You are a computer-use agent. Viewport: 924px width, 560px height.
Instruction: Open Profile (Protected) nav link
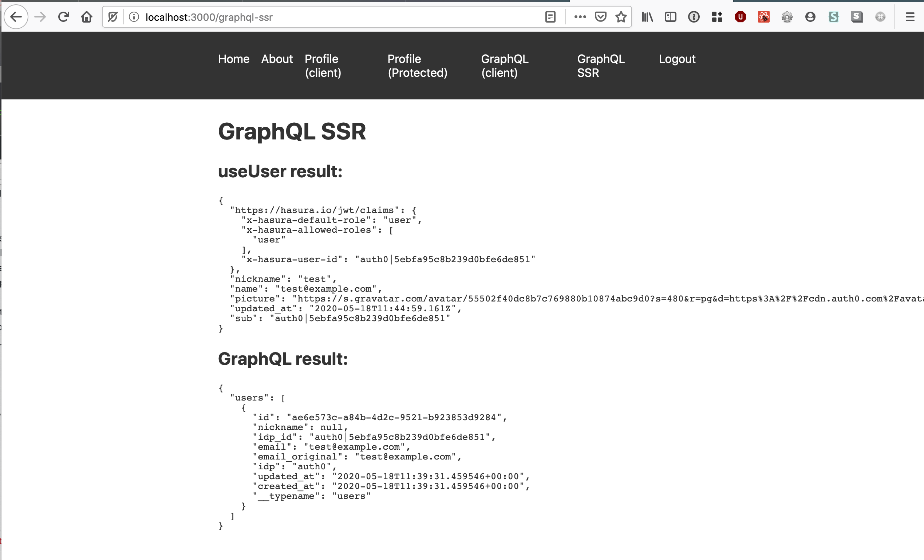tap(417, 66)
